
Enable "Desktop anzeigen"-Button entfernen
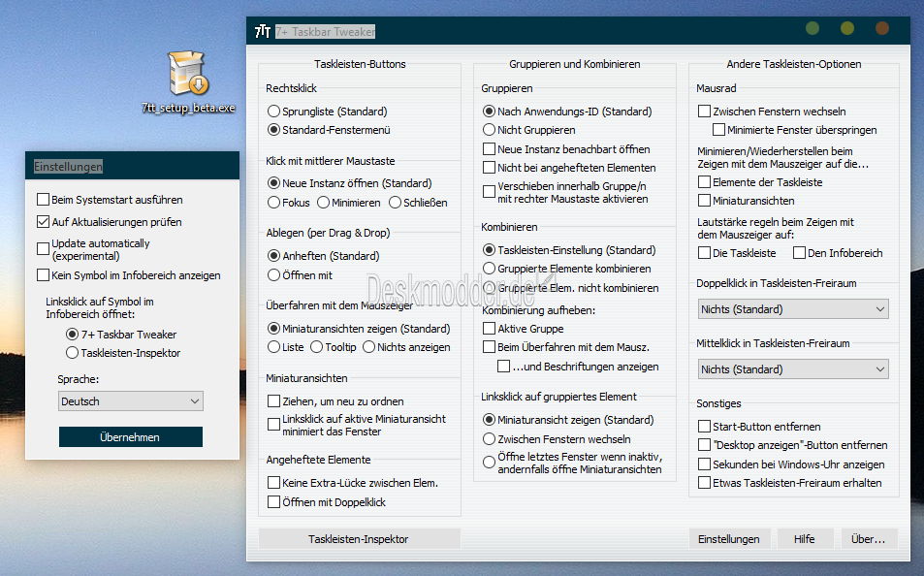[x=704, y=444]
